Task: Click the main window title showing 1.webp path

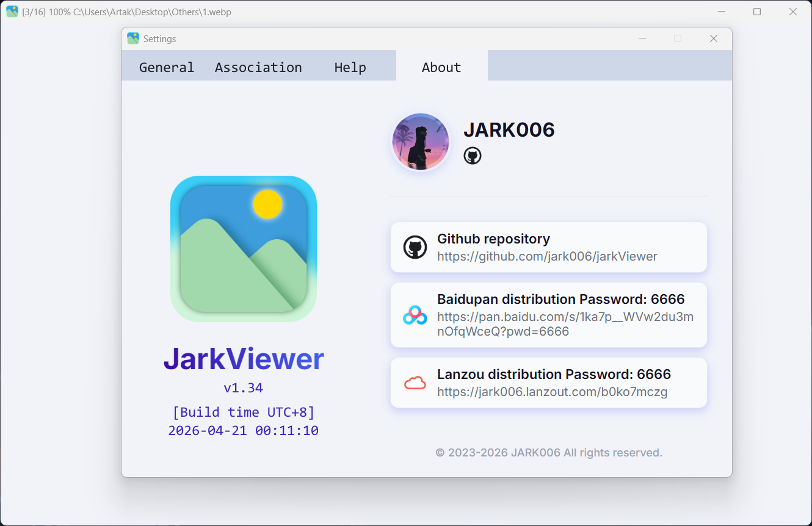Action: pos(126,12)
